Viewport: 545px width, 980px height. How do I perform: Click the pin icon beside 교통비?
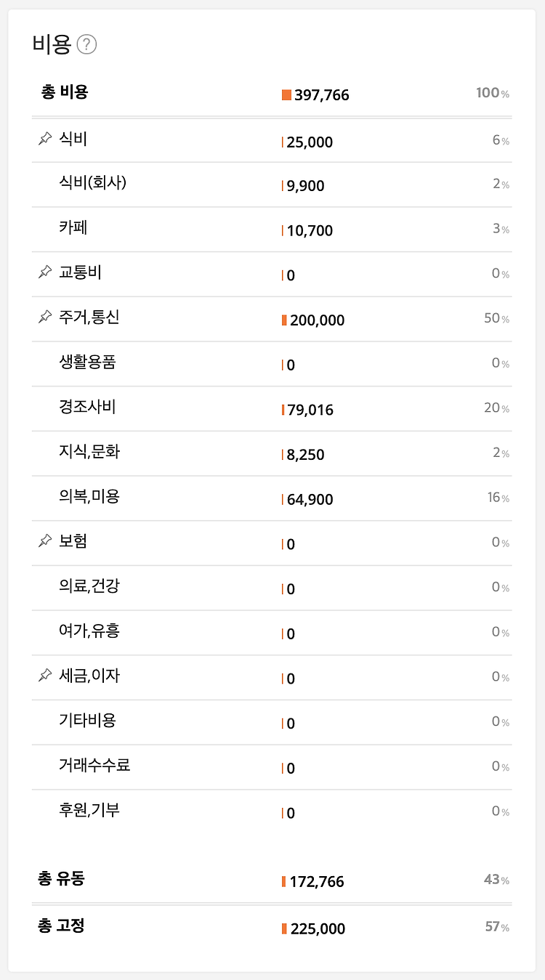45,272
